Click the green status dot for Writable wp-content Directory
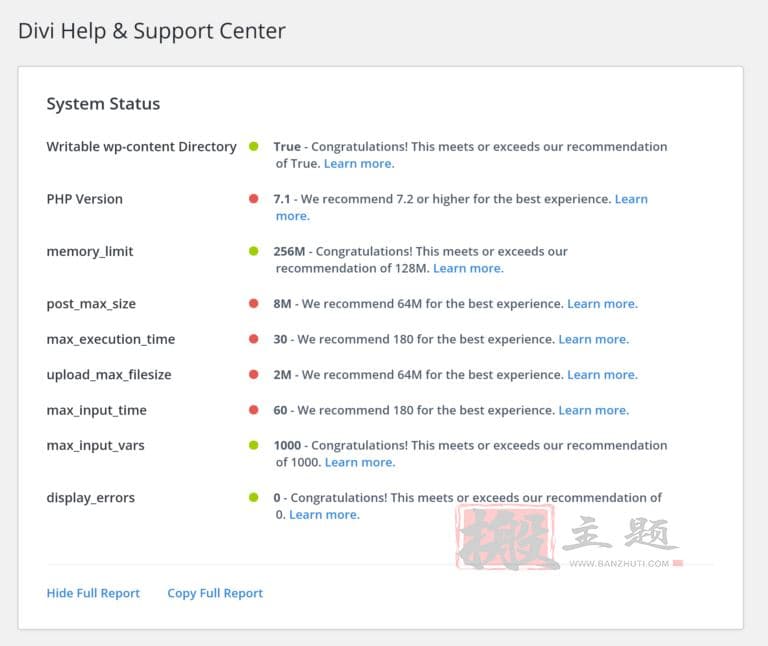768x646 pixels. pos(253,146)
